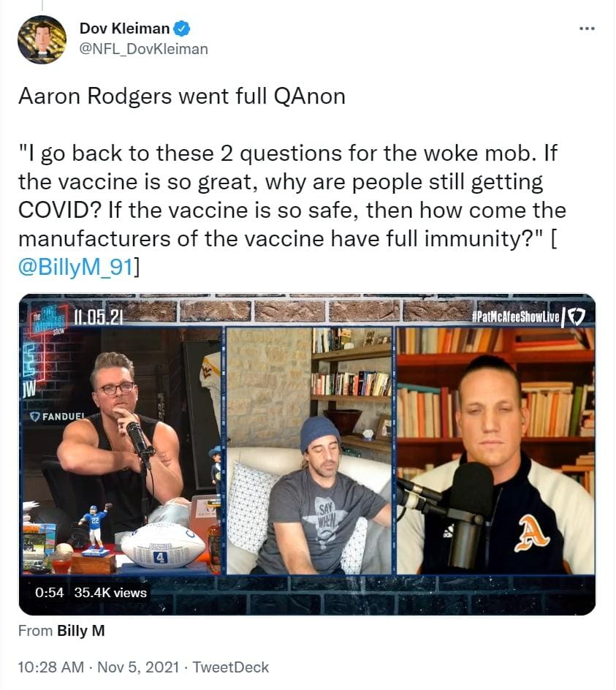
Task: Click the 0:54 video duration label
Action: click(49, 593)
